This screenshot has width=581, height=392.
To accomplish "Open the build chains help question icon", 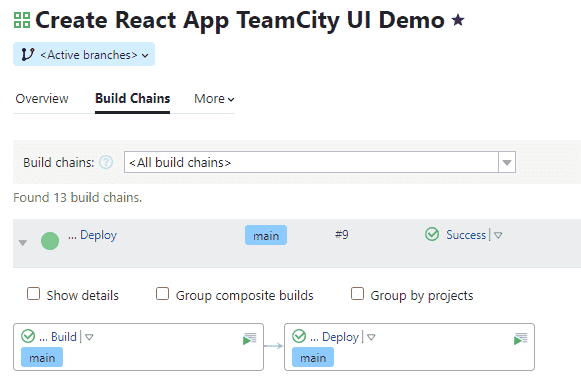I will click(x=106, y=162).
